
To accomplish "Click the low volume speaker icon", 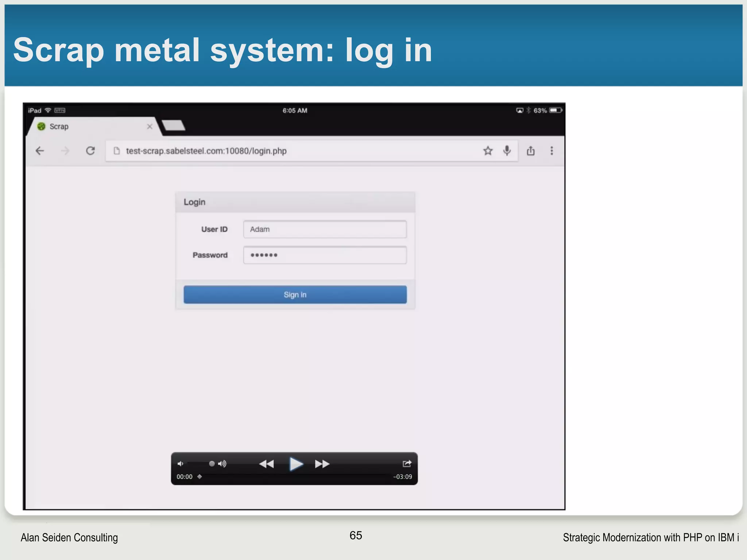I will click(180, 464).
